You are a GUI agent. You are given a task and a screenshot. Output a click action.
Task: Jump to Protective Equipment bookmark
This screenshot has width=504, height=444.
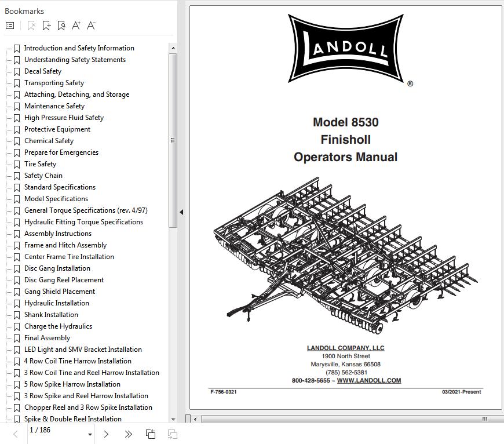[x=57, y=129]
